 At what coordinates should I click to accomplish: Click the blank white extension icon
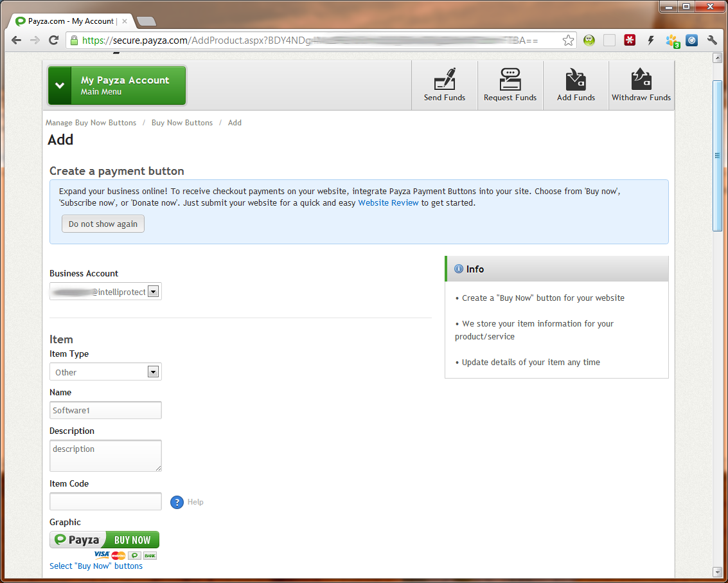[609, 40]
